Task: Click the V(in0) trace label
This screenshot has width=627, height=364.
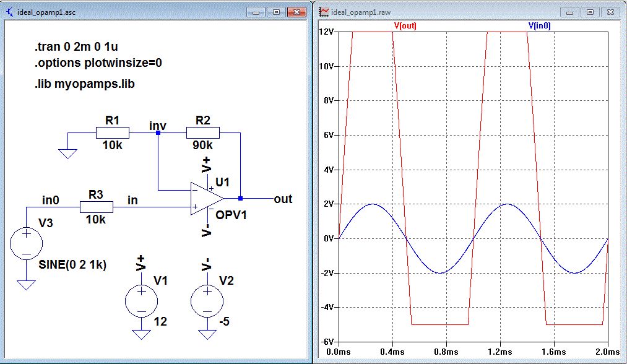Action: [x=540, y=25]
